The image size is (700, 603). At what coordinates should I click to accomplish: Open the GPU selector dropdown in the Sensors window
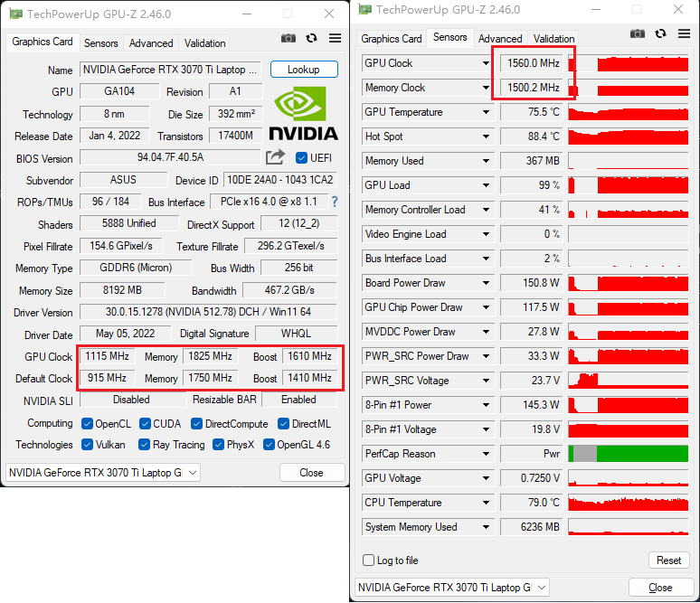pos(452,588)
